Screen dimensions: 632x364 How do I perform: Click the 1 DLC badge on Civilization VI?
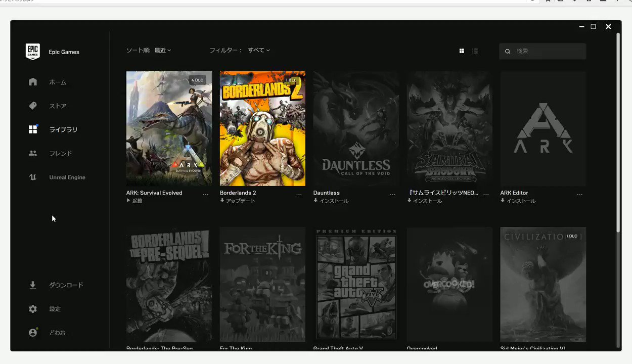coord(571,236)
